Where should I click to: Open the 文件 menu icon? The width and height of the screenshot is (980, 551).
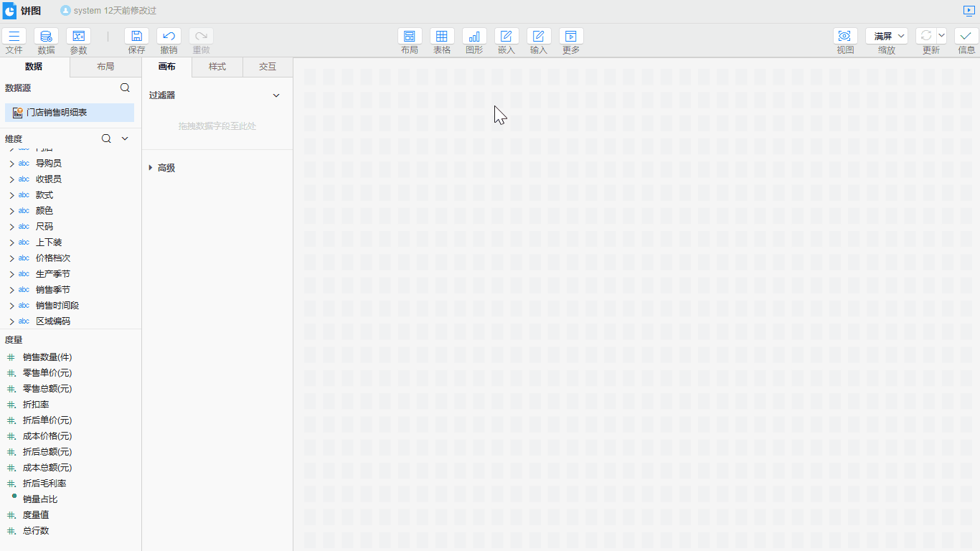click(x=14, y=36)
